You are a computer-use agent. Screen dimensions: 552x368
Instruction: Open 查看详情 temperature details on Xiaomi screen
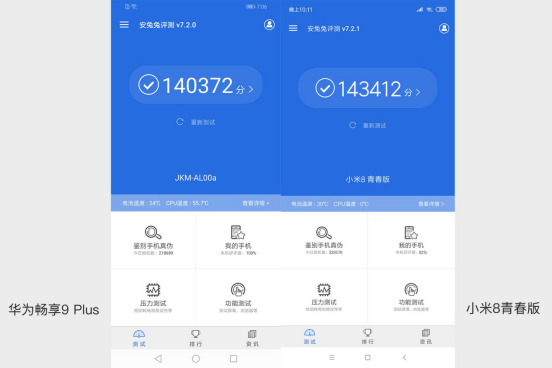(x=431, y=204)
